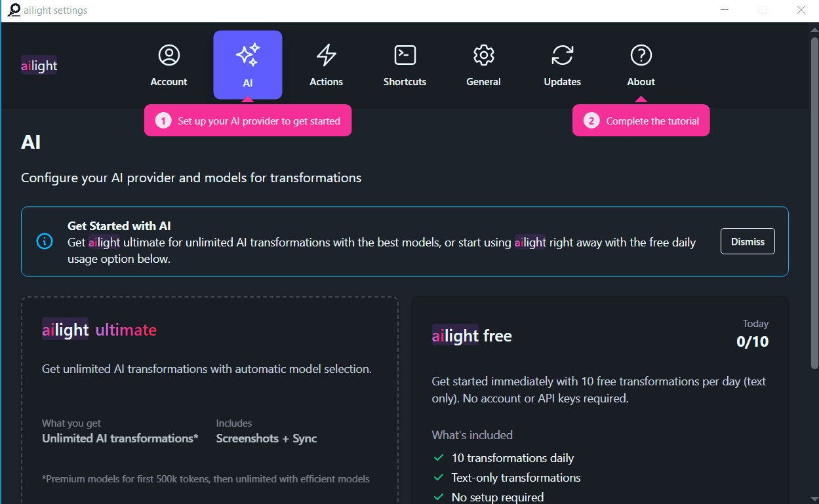The height and width of the screenshot is (504, 819).
Task: Click checkmark beside 'Text-only transformations'
Action: (439, 478)
